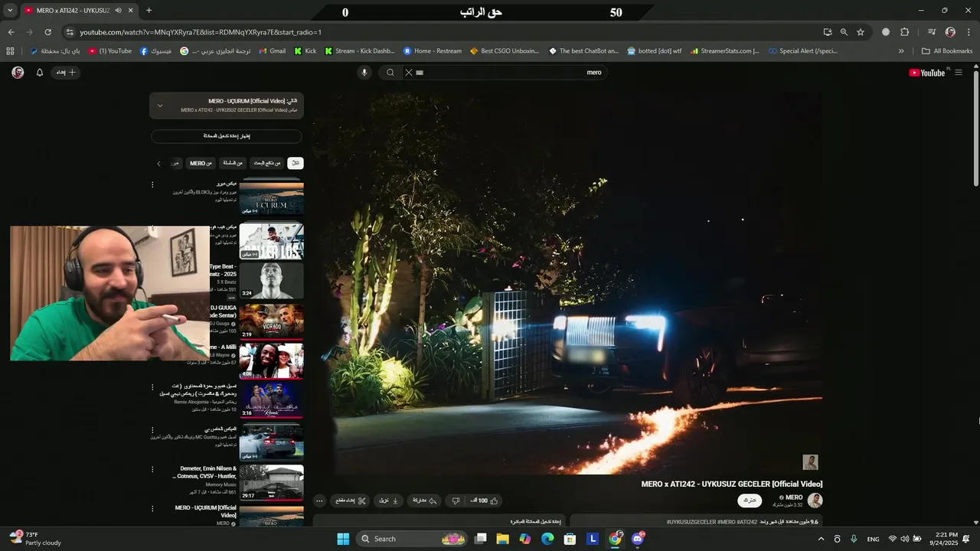Image resolution: width=980 pixels, height=551 pixels.
Task: Select the من السلسلة filter chip
Action: 233,163
